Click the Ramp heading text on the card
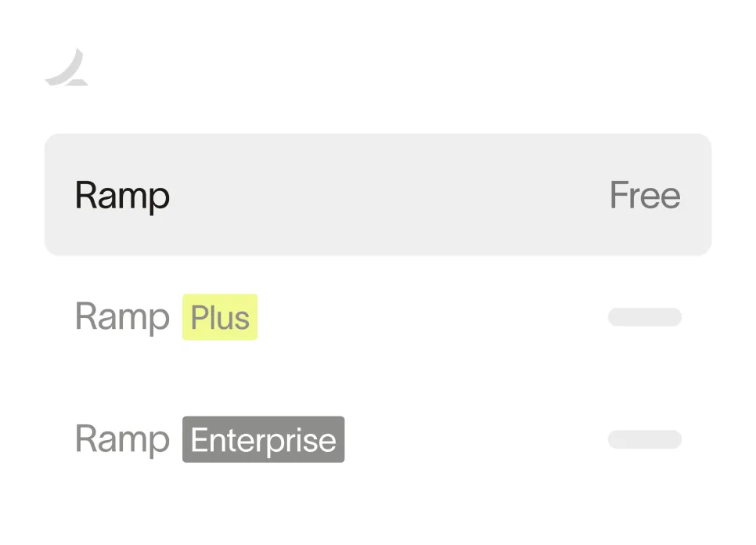Viewport: 756px width, 545px height. 122,195
